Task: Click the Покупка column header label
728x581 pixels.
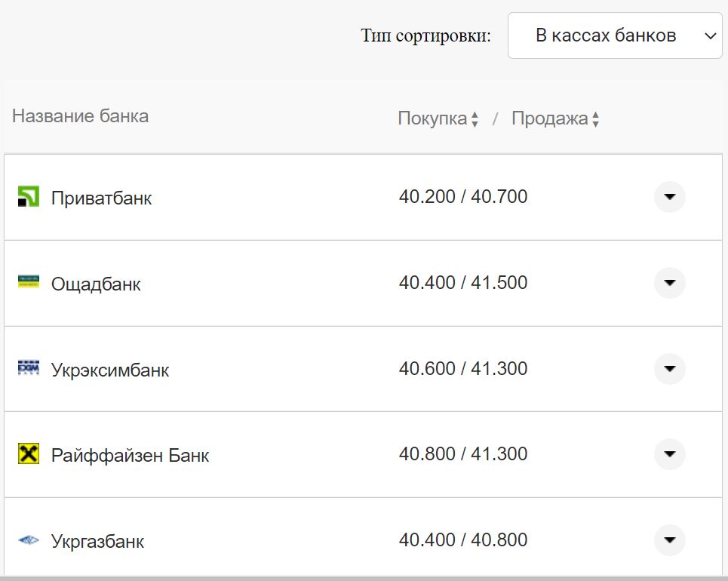Action: click(432, 118)
